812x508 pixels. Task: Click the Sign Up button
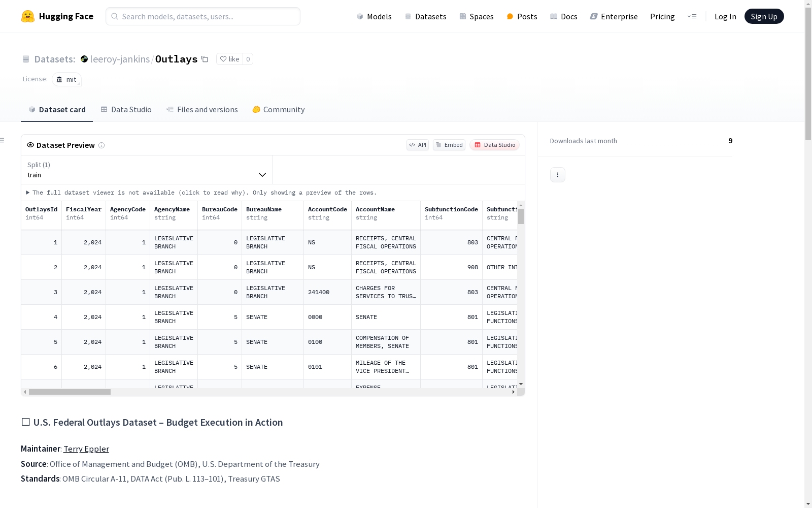(x=764, y=16)
